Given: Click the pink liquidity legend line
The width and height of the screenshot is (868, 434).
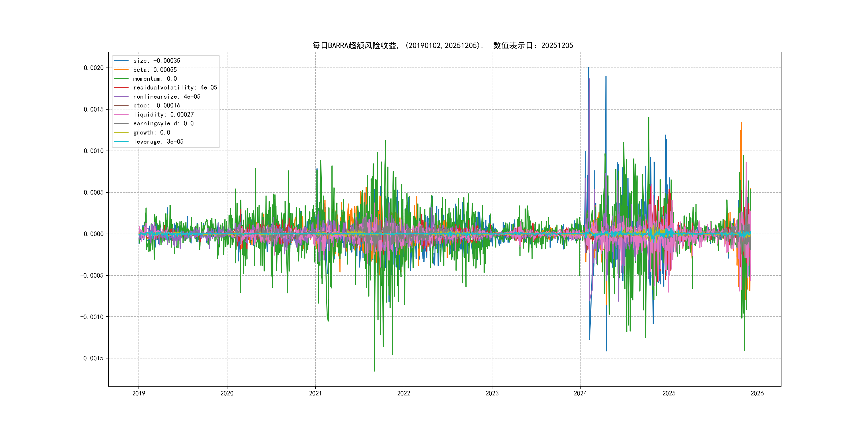Looking at the screenshot, I should (121, 115).
